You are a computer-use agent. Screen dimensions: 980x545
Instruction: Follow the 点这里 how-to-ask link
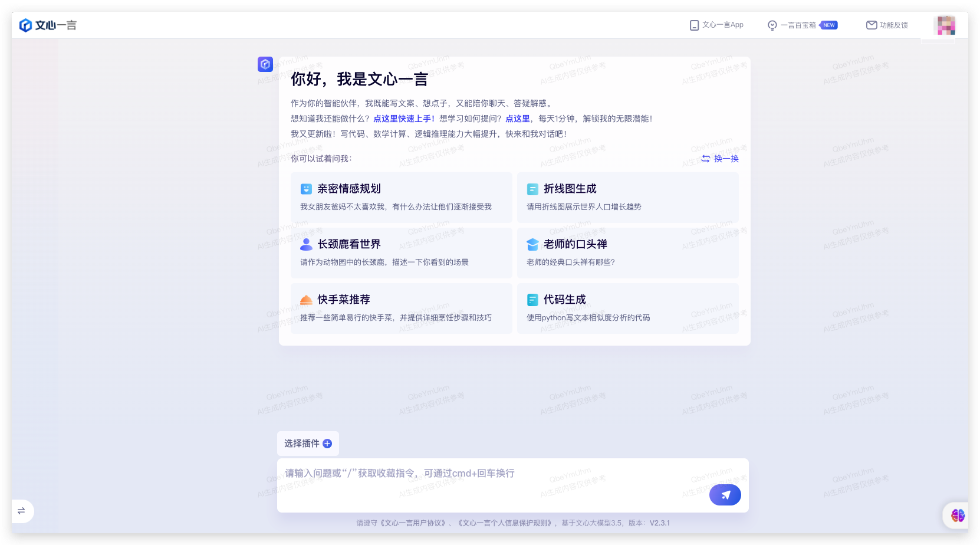click(x=518, y=119)
